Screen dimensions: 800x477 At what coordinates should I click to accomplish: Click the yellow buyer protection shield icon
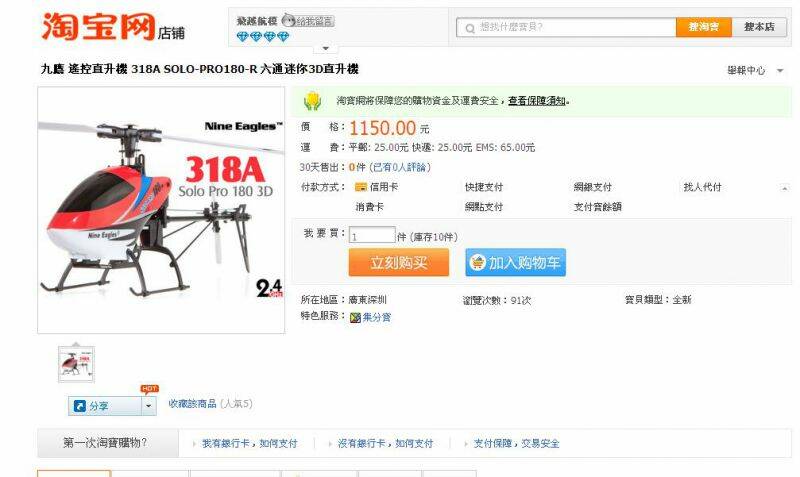(x=312, y=102)
